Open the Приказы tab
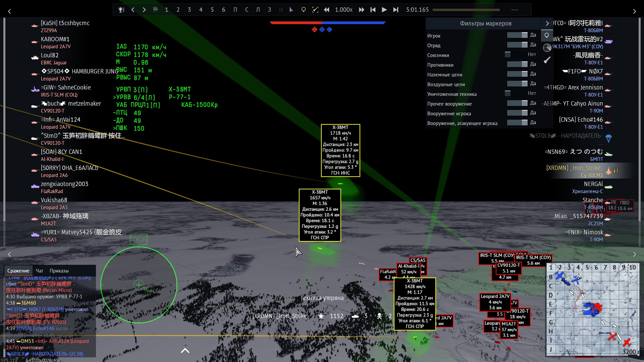Screen dimensions: 644x362 pyautogui.click(x=59, y=271)
